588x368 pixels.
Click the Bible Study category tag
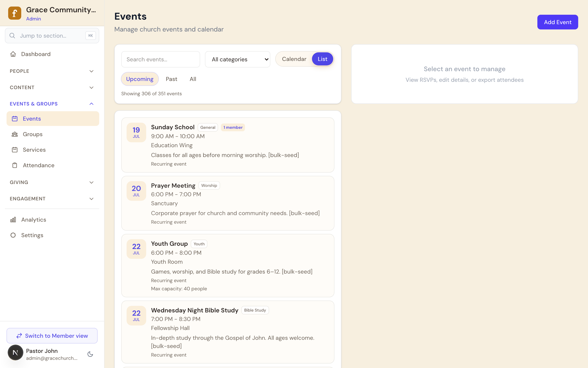[x=255, y=310]
